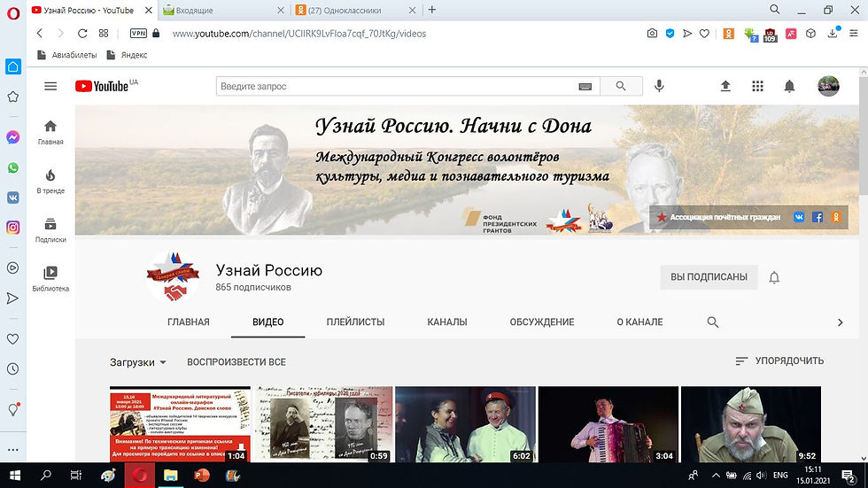Open Opera main menu logo
The height and width of the screenshot is (488, 868).
[x=13, y=12]
